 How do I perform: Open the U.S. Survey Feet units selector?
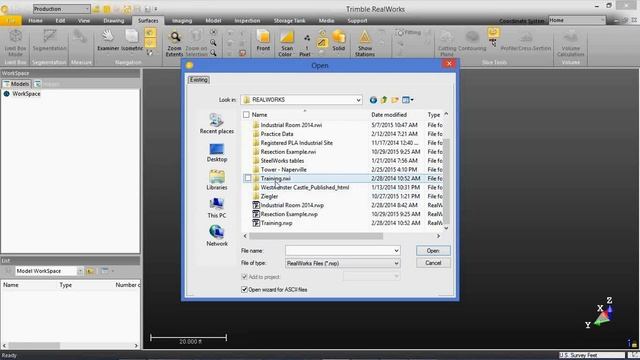tap(591, 355)
